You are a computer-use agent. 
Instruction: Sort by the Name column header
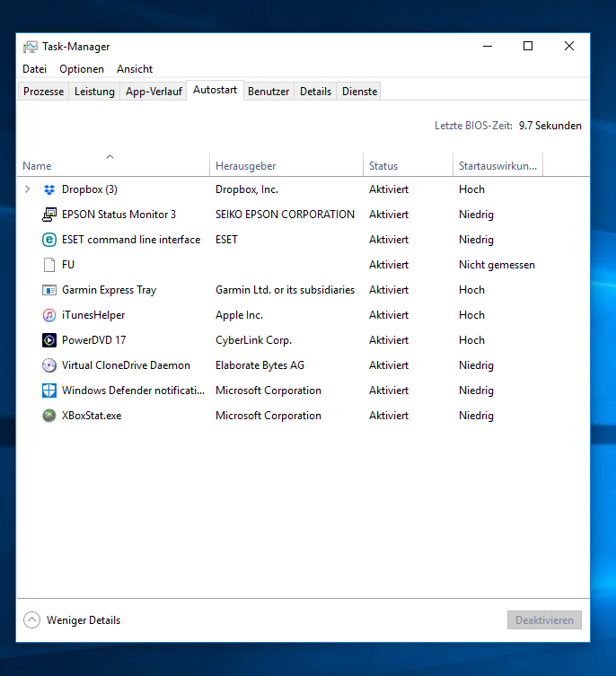113,163
